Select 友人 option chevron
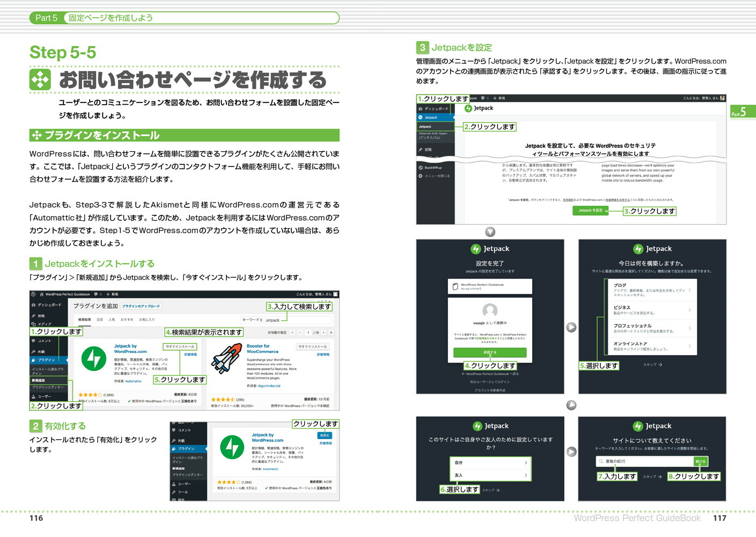The width and height of the screenshot is (756, 537). pos(526,475)
